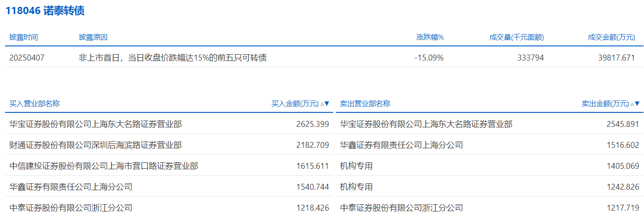Image resolution: width=644 pixels, height=217 pixels.
Task: Open the 118046 诺泰转债 title link
Action: click(x=45, y=11)
